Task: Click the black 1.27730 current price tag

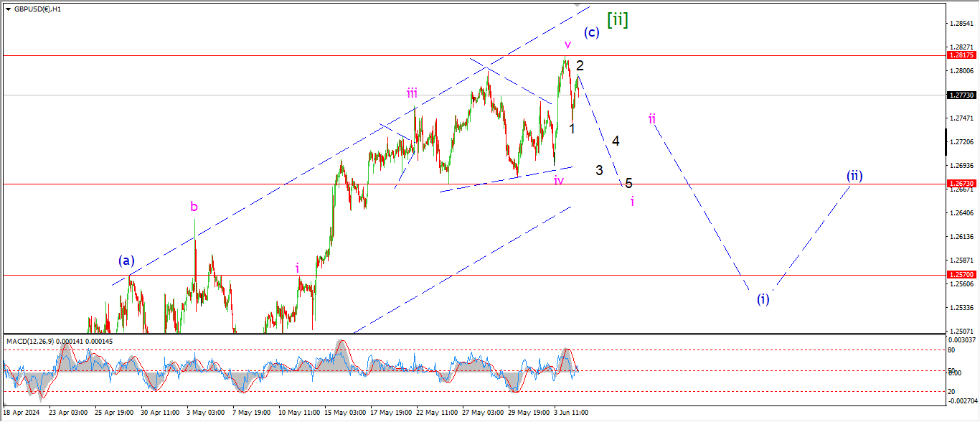Action: (960, 95)
